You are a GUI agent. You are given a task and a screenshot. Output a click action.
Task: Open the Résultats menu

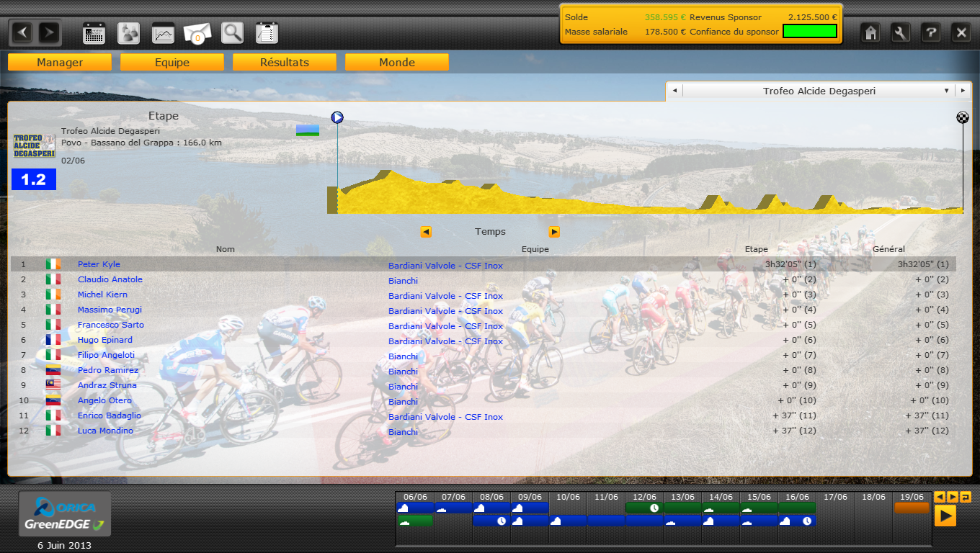click(285, 63)
